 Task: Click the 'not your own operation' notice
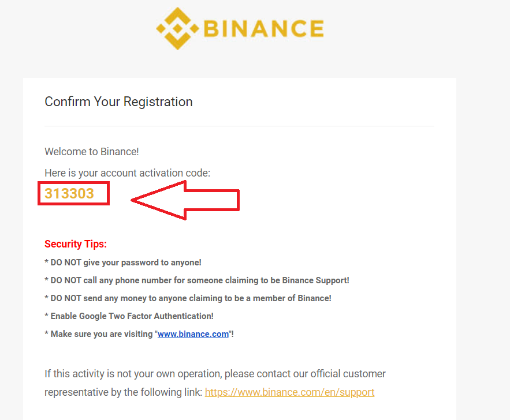click(215, 374)
